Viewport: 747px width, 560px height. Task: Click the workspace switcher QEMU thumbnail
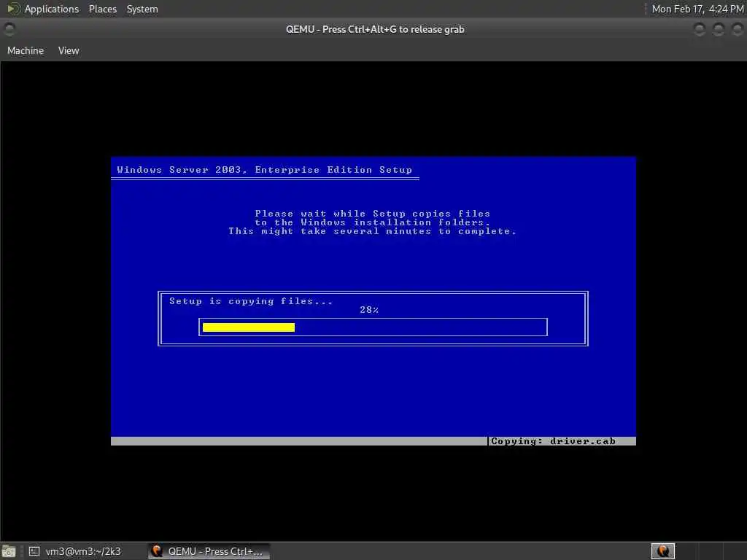[x=662, y=551]
